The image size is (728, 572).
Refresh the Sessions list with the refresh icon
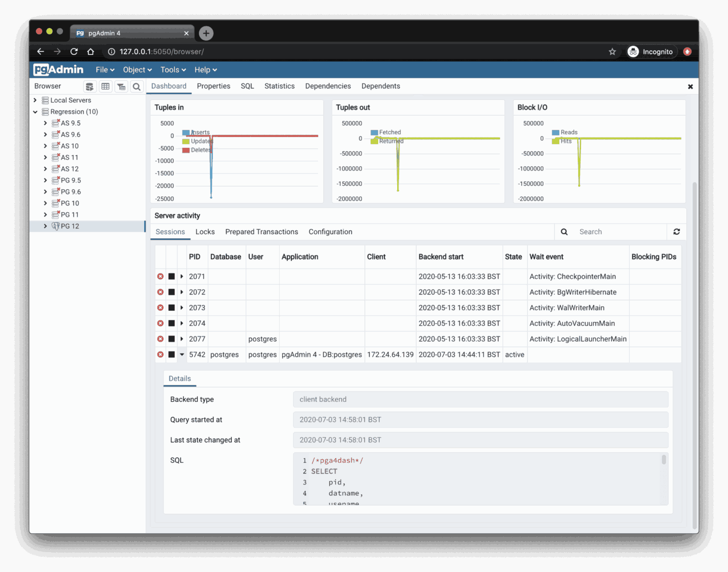676,232
